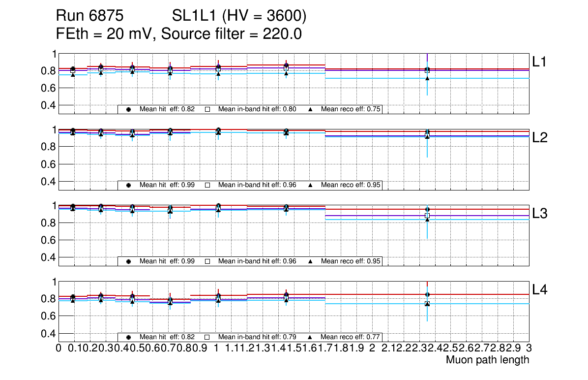588x380 pixels.
Task: Click the open square marker in L1 legend
Action: tap(207, 109)
